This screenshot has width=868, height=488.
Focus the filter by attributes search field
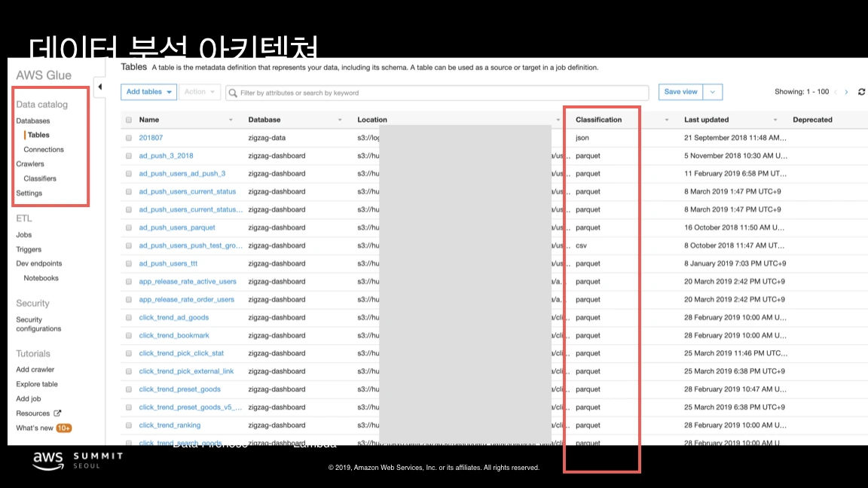point(437,93)
